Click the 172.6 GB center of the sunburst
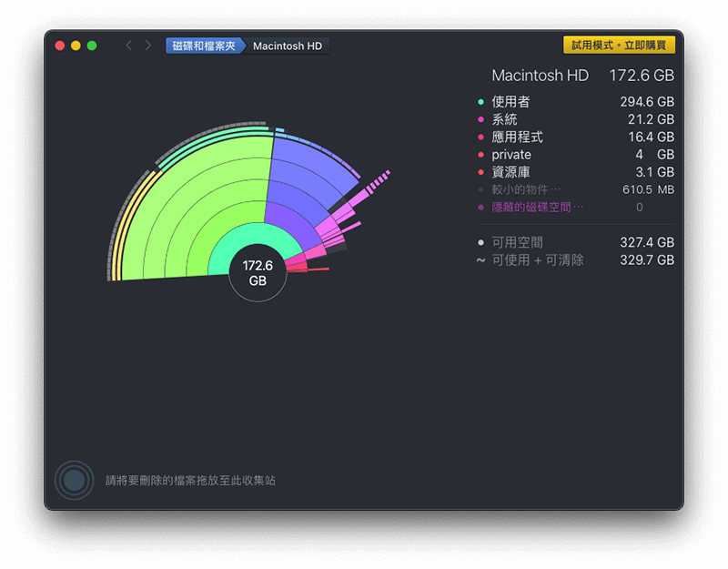Viewport: 728px width, 569px height. (258, 273)
